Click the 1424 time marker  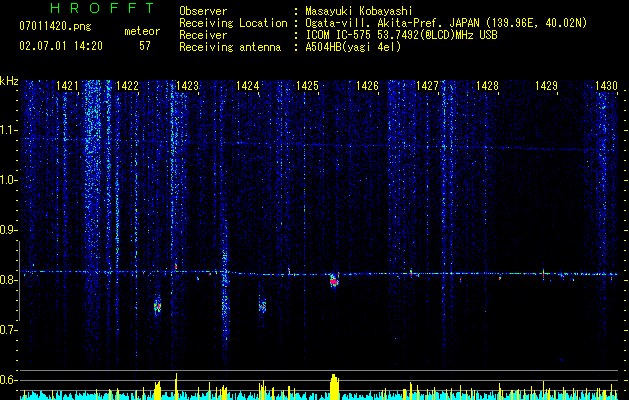[247, 86]
